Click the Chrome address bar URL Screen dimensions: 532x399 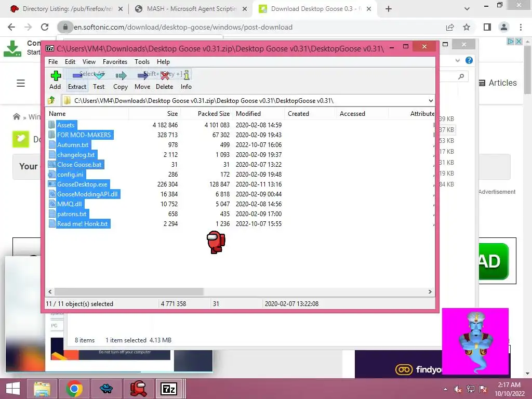click(183, 27)
